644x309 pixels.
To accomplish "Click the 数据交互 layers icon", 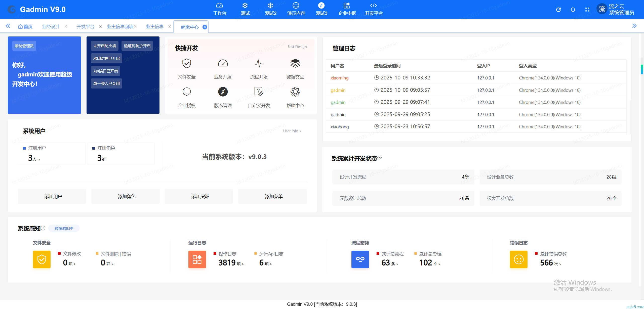I will 295,64.
